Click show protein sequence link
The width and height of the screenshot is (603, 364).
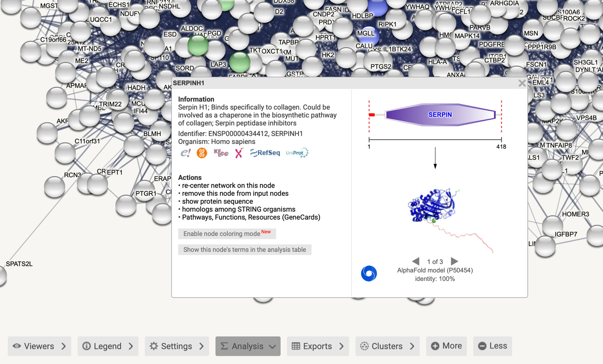(x=217, y=202)
